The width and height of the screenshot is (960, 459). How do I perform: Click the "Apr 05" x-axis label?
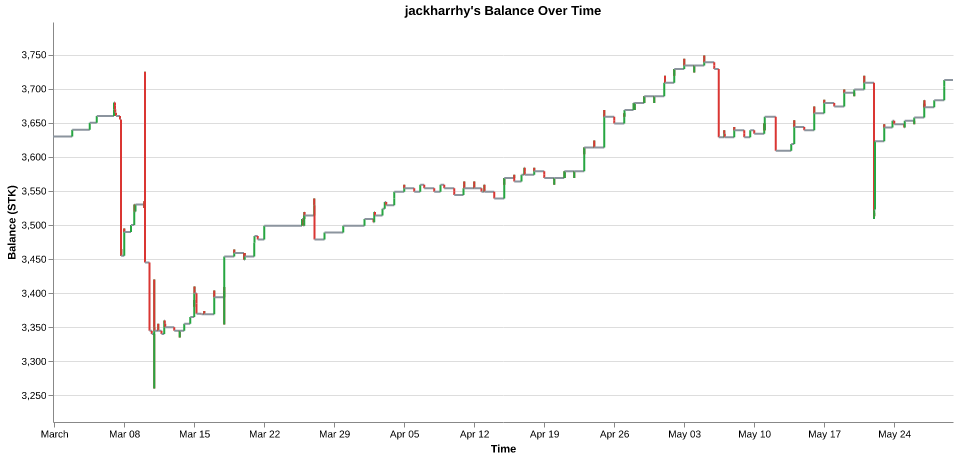404,435
